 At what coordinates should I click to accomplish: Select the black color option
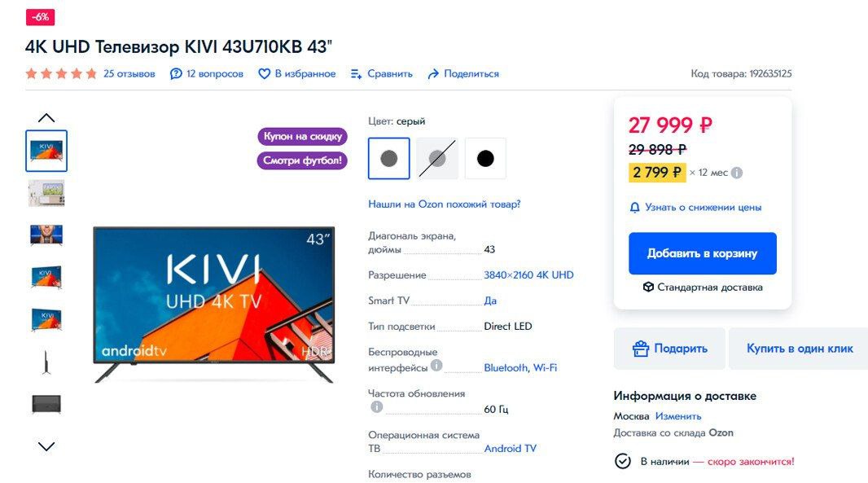click(x=485, y=158)
